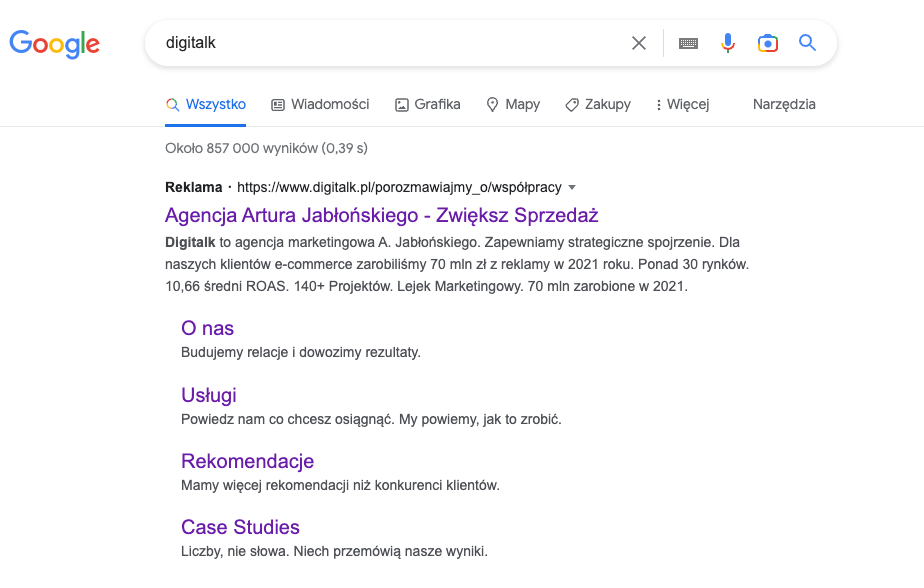Open the on-screen keyboard icon
This screenshot has height=588, width=924.
coord(687,43)
